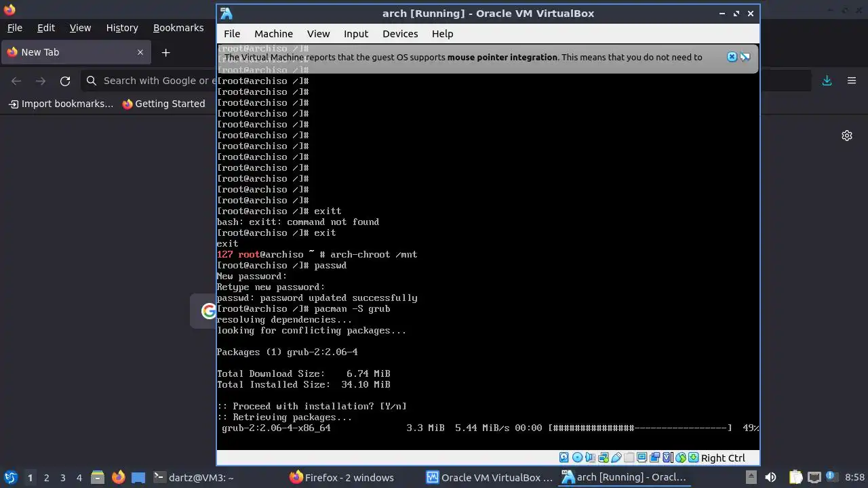Click the grub download progress bar
The image size is (868, 488).
(x=640, y=428)
